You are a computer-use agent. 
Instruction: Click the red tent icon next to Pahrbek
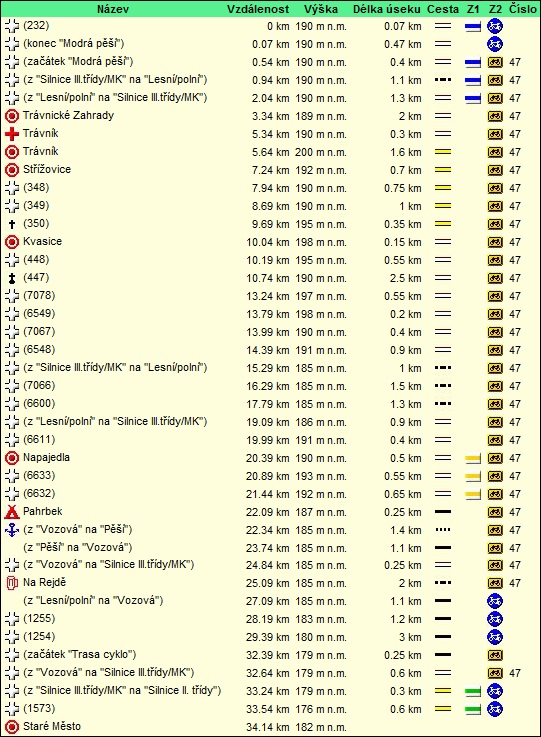(x=12, y=512)
